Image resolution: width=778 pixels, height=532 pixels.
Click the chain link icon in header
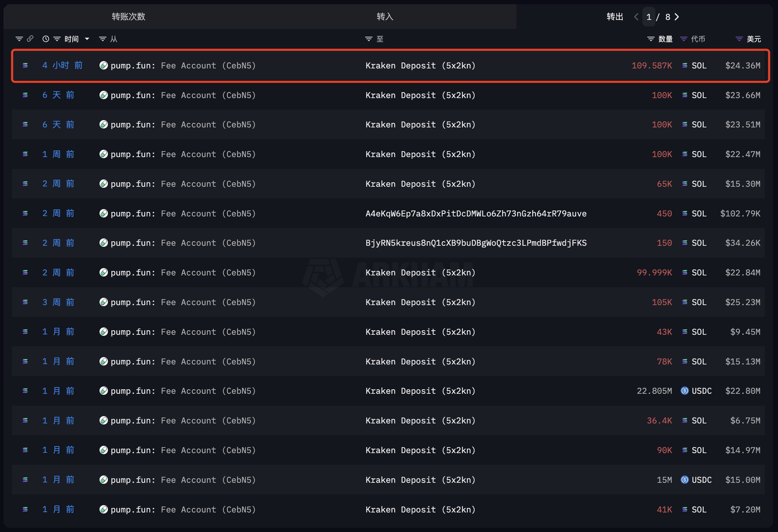tap(30, 39)
